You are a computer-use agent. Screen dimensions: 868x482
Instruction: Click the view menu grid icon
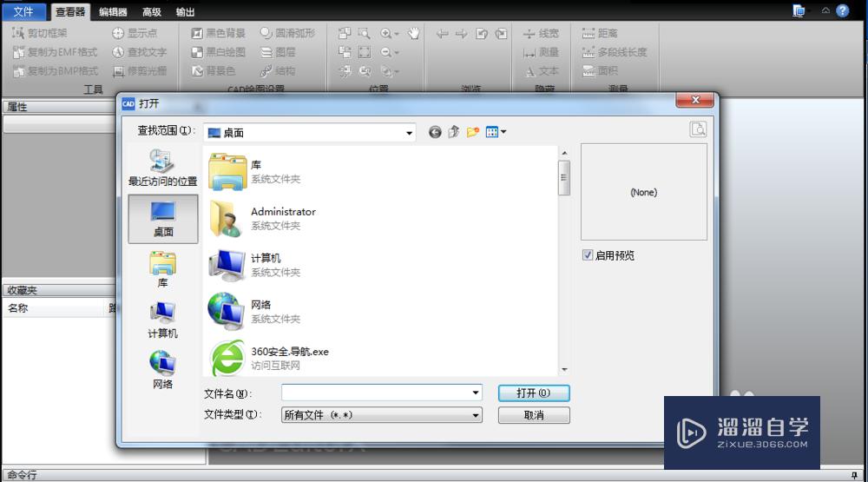tap(491, 132)
